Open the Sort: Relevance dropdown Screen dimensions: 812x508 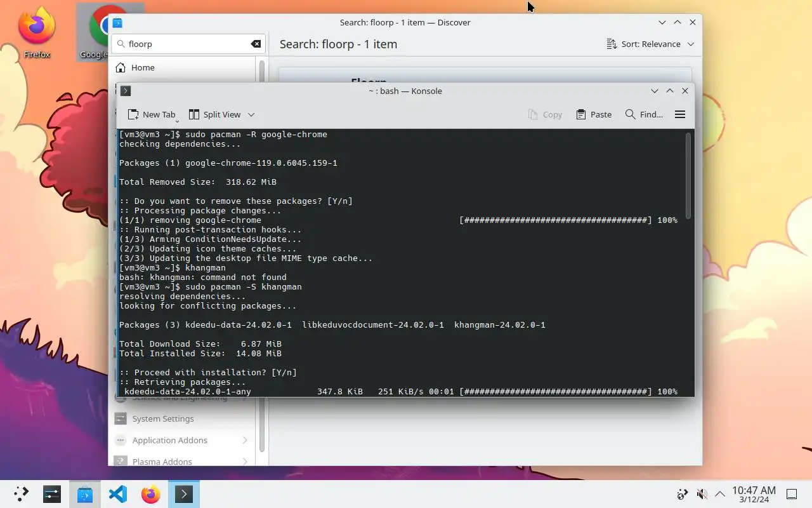click(650, 44)
